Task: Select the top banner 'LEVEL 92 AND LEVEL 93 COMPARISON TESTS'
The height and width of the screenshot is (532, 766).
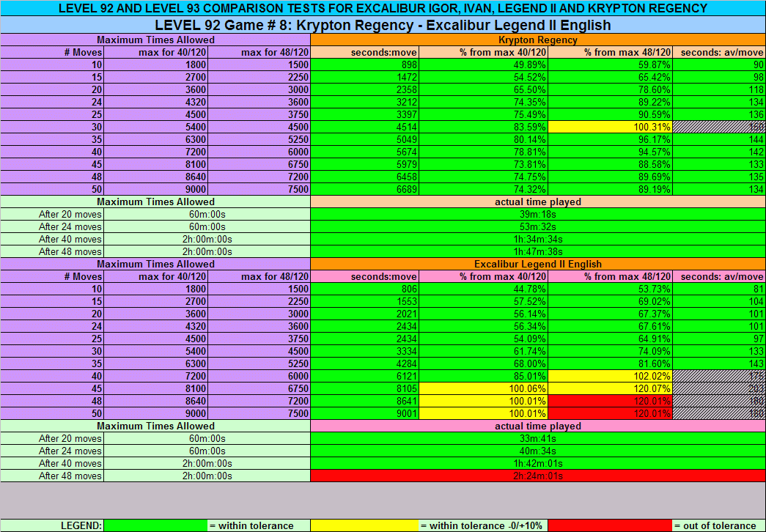Action: coord(383,8)
